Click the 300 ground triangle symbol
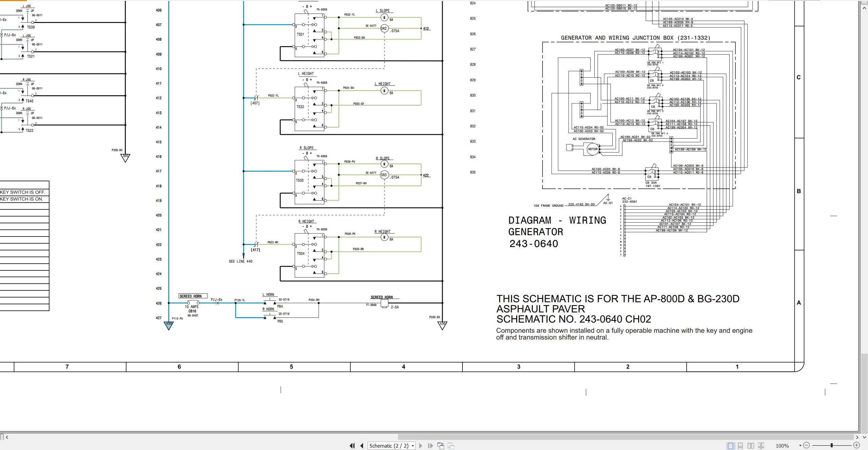Viewport: 868px width, 450px height. coord(125,158)
